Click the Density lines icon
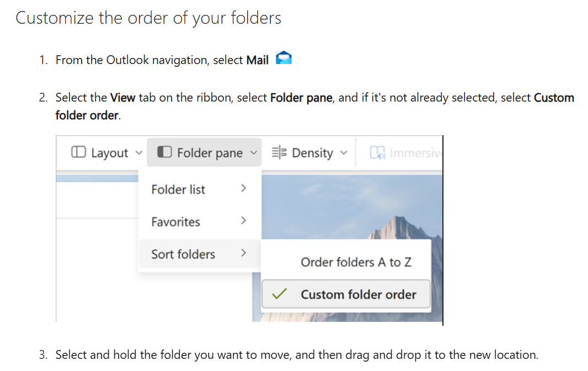This screenshot has width=588, height=371. (x=279, y=152)
